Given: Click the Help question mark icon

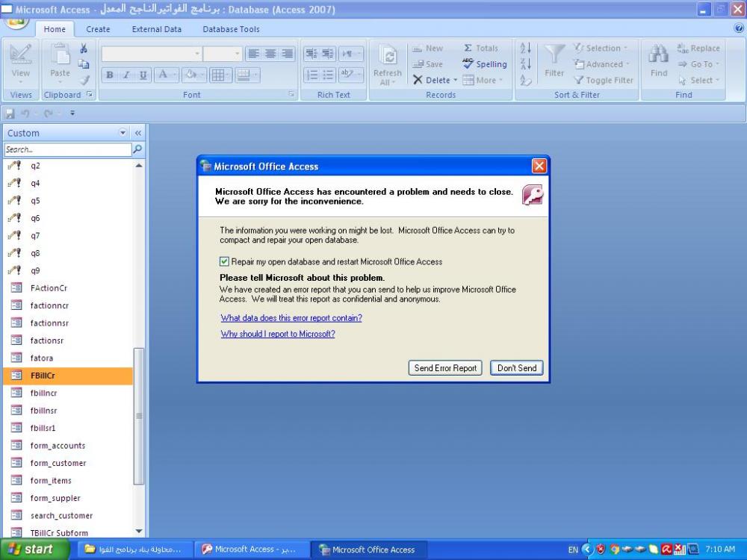Looking at the screenshot, I should [x=739, y=28].
